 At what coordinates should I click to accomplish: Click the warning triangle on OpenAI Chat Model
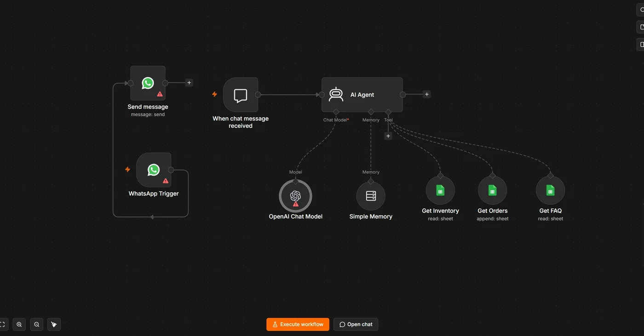[296, 204]
